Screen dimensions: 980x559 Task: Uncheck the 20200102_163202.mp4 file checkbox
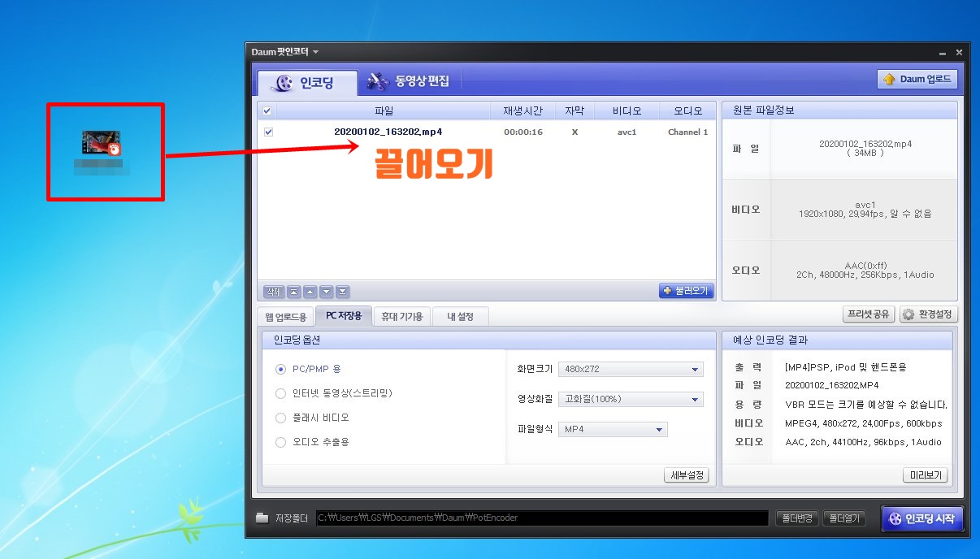pyautogui.click(x=268, y=132)
